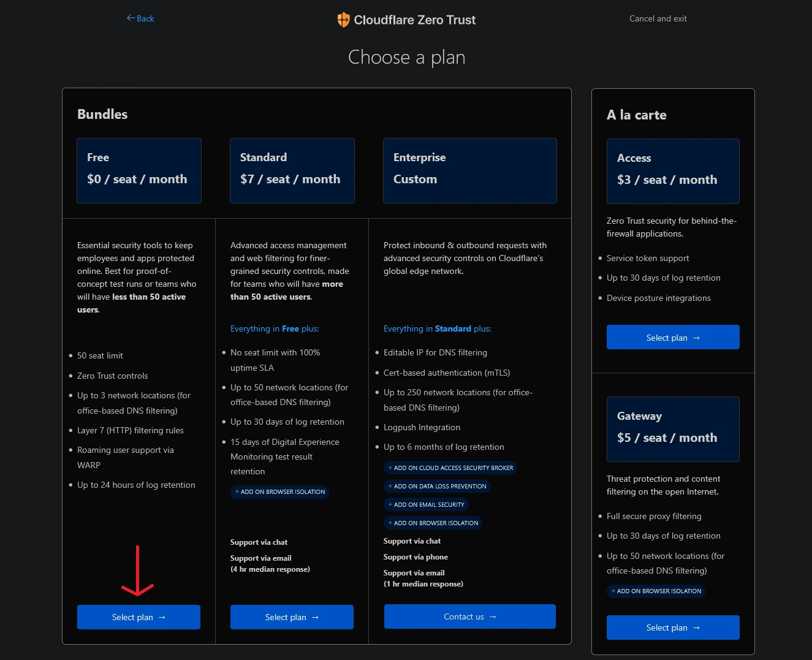Click Browser Isolation add-on under Standard plan

click(280, 491)
